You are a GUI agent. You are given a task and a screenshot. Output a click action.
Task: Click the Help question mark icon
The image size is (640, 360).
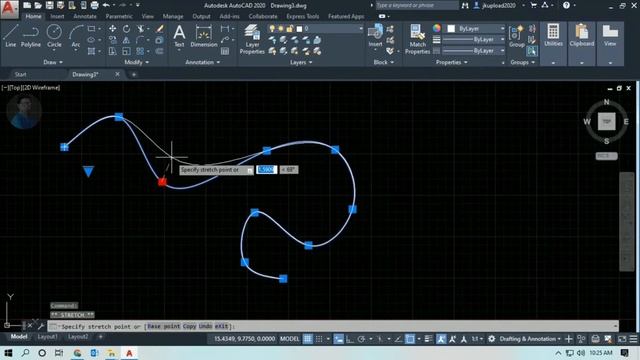[566, 5]
